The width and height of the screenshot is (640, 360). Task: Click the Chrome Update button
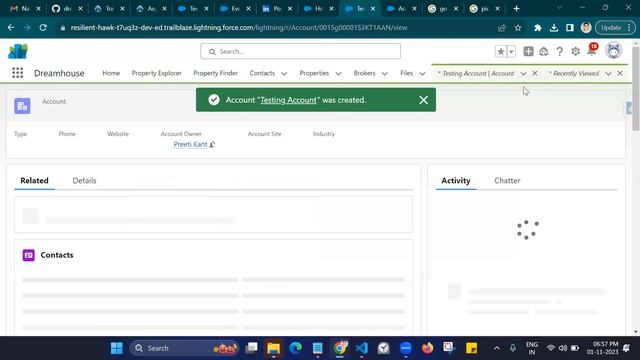(x=615, y=28)
